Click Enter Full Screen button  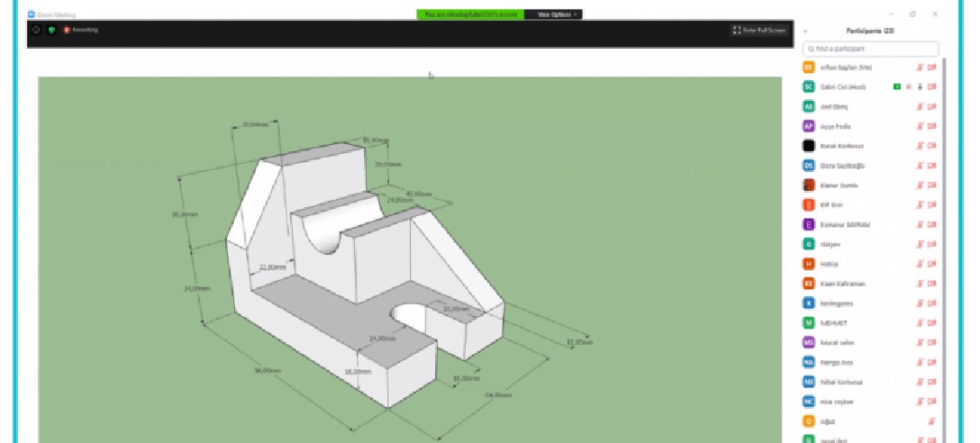pyautogui.click(x=758, y=30)
